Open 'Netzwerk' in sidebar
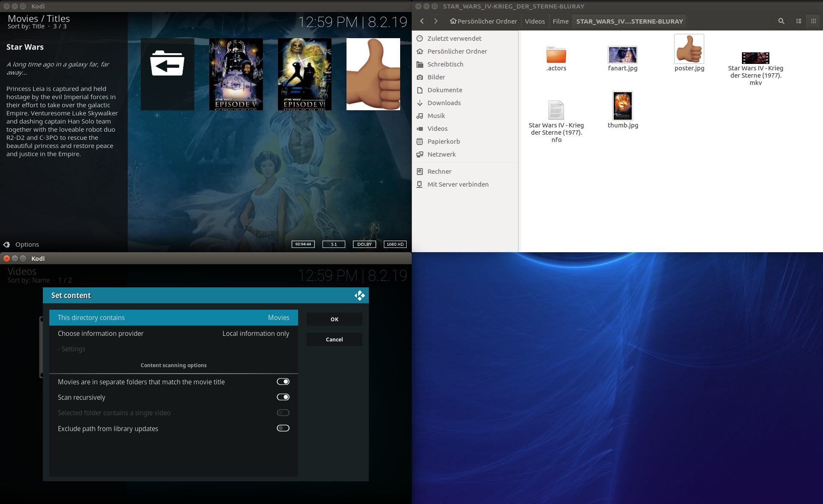The image size is (823, 504). coord(465,154)
